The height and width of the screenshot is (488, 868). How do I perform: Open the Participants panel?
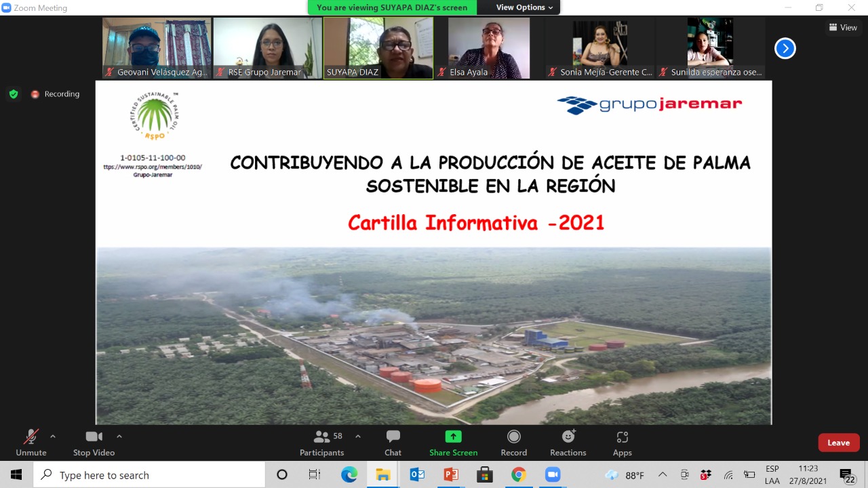pos(322,443)
